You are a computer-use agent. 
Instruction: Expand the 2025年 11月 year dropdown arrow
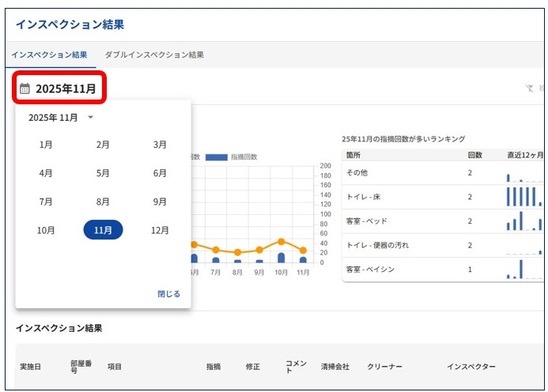(90, 118)
